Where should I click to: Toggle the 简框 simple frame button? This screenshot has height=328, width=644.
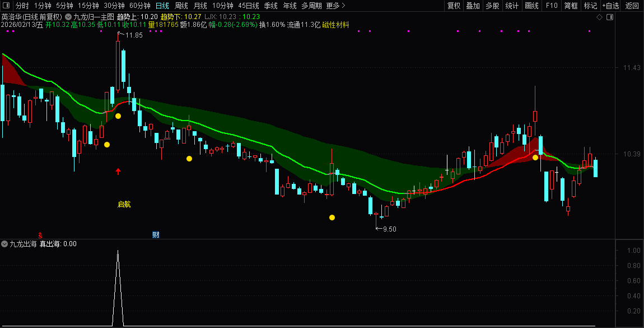tap(571, 6)
